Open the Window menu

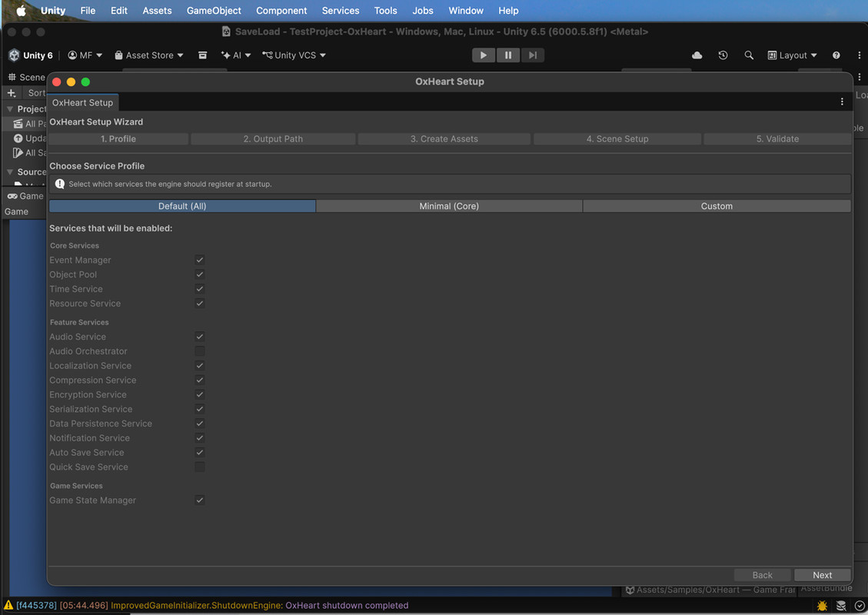click(466, 11)
